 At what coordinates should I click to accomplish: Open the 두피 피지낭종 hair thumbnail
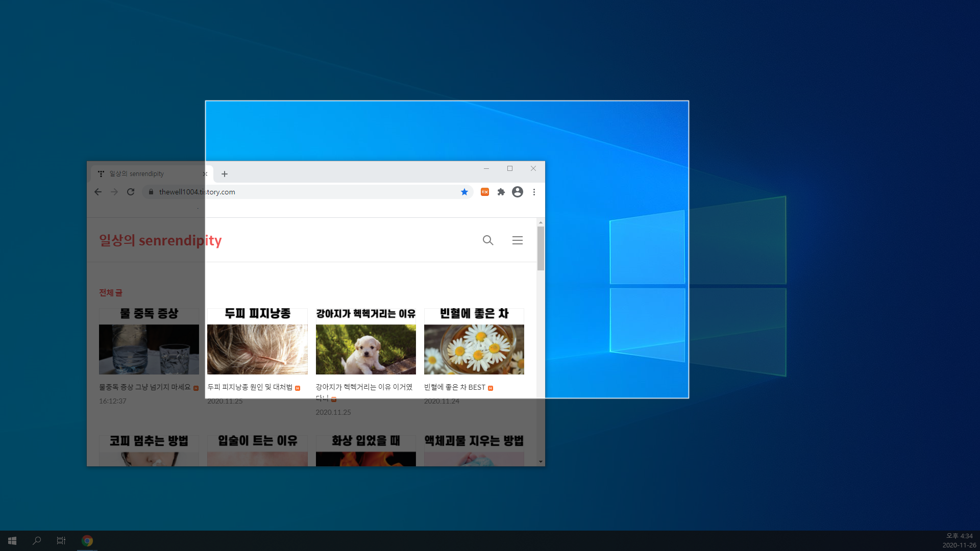point(257,349)
